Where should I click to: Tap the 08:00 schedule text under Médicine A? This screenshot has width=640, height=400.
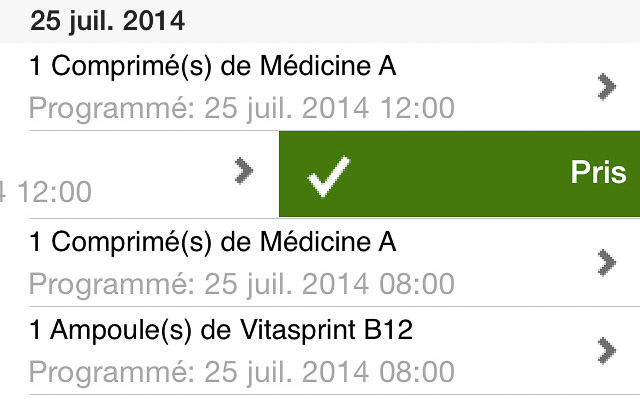pos(242,283)
